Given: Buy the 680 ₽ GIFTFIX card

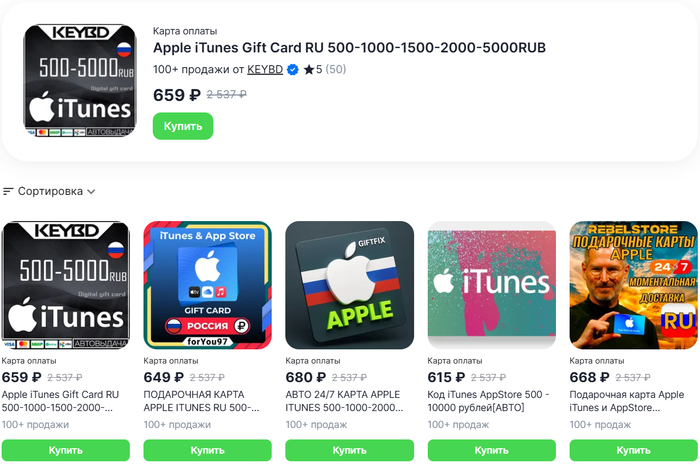Looking at the screenshot, I should [x=350, y=450].
